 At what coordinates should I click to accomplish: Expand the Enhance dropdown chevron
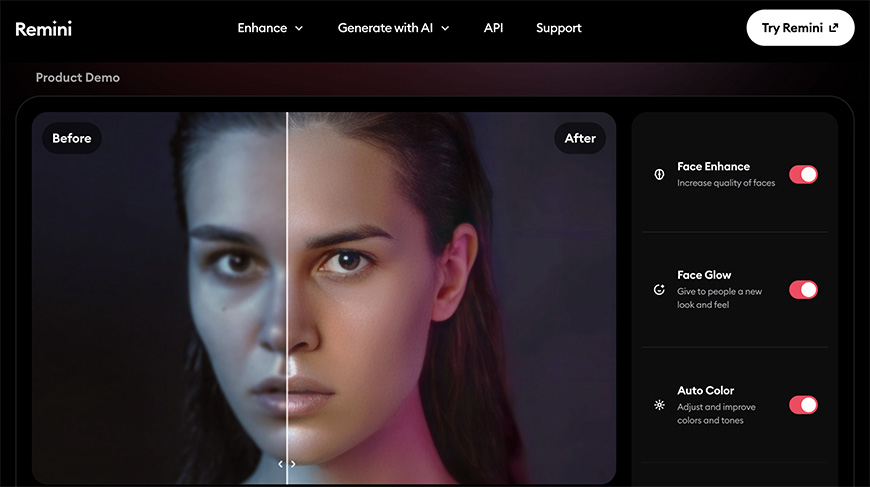point(299,29)
